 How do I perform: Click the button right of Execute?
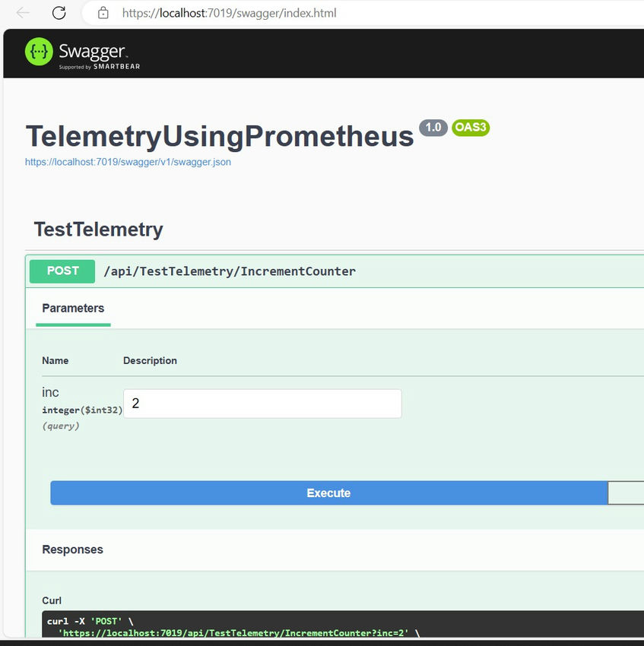(626, 492)
